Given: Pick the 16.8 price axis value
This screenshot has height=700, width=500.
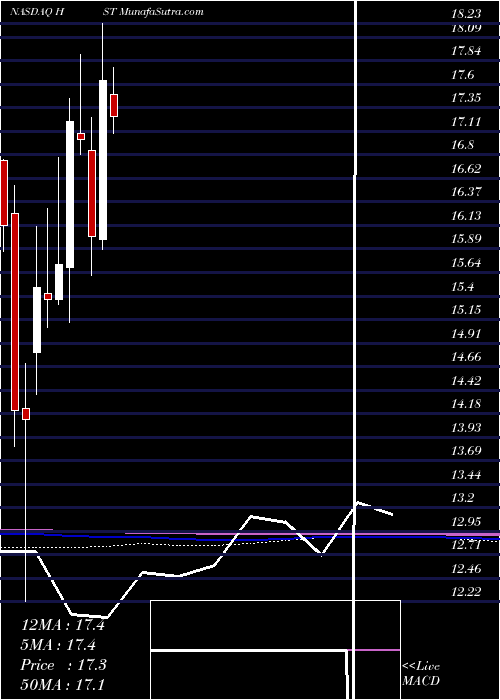Looking at the screenshot, I should coord(462,145).
